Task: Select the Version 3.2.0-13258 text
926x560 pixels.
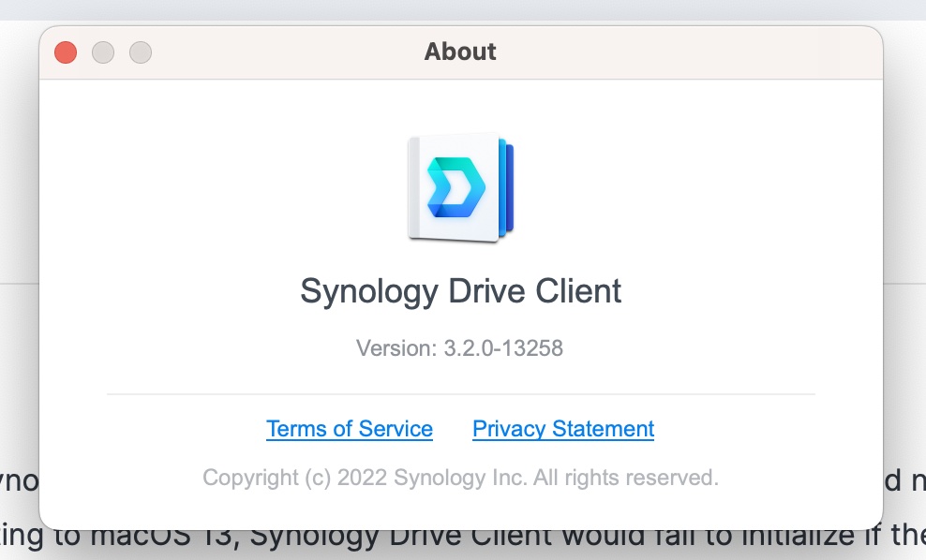Action: pyautogui.click(x=460, y=349)
